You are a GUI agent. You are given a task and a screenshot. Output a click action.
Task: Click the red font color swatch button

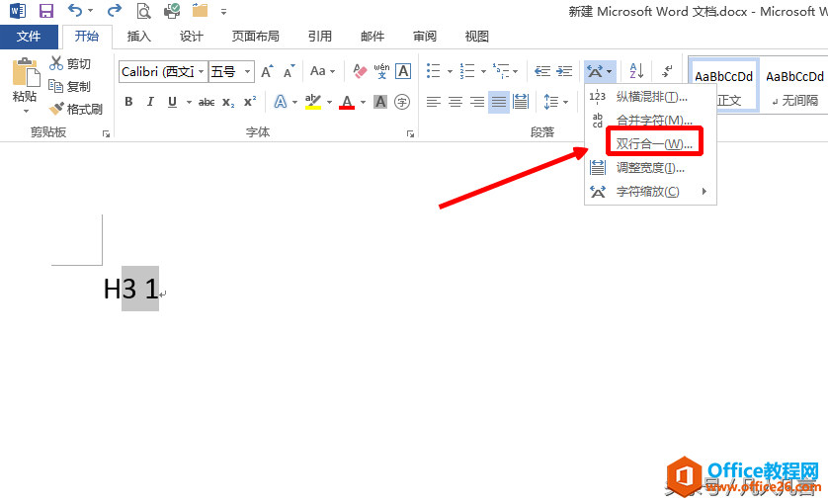pos(347,102)
